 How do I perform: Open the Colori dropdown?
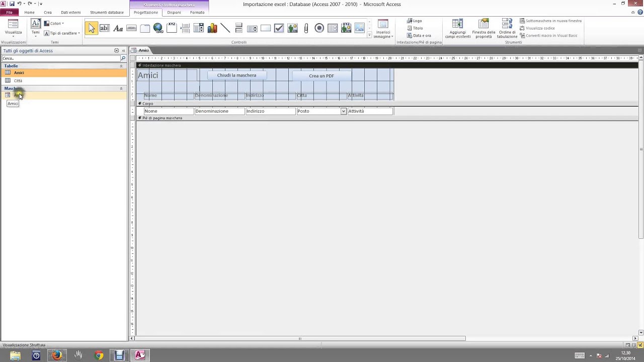tap(54, 23)
